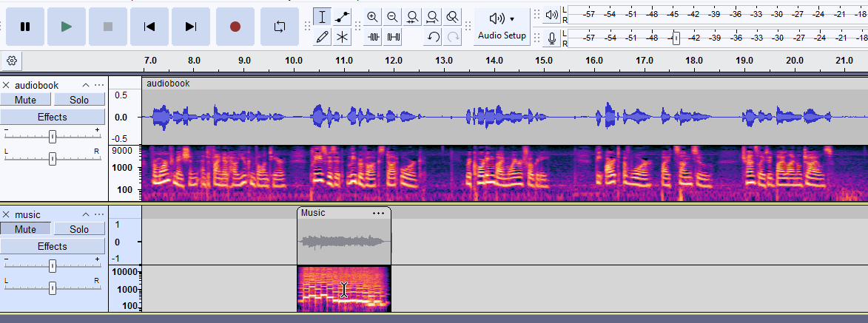Open audiobook track options menu dots
This screenshot has width=868, height=323.
(99, 85)
